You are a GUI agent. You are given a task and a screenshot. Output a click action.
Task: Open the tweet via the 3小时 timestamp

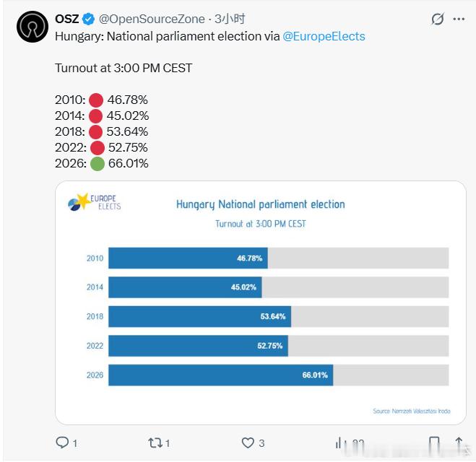[x=230, y=19]
